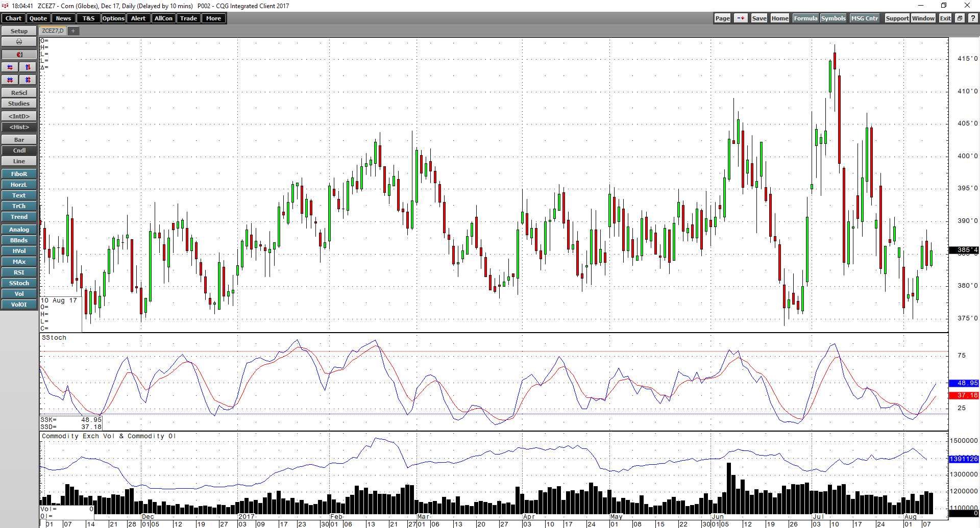Toggle the MAx moving average study
980x528 pixels.
click(x=19, y=262)
